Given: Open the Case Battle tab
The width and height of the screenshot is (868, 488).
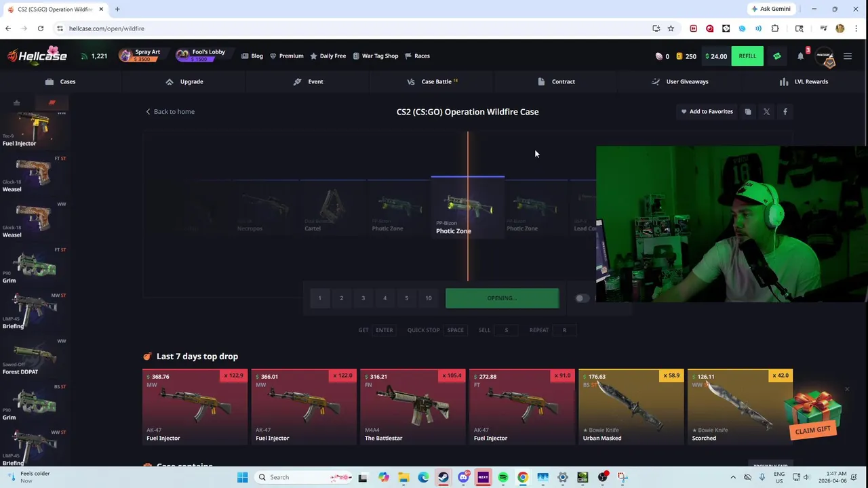Looking at the screenshot, I should click(433, 81).
